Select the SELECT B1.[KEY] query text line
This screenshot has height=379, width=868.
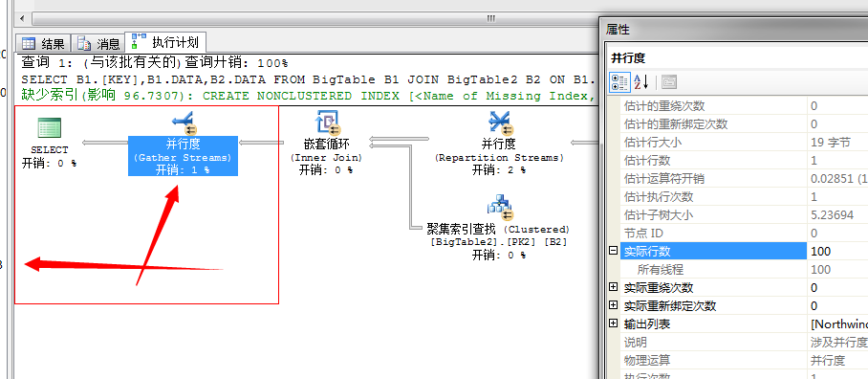pyautogui.click(x=309, y=79)
